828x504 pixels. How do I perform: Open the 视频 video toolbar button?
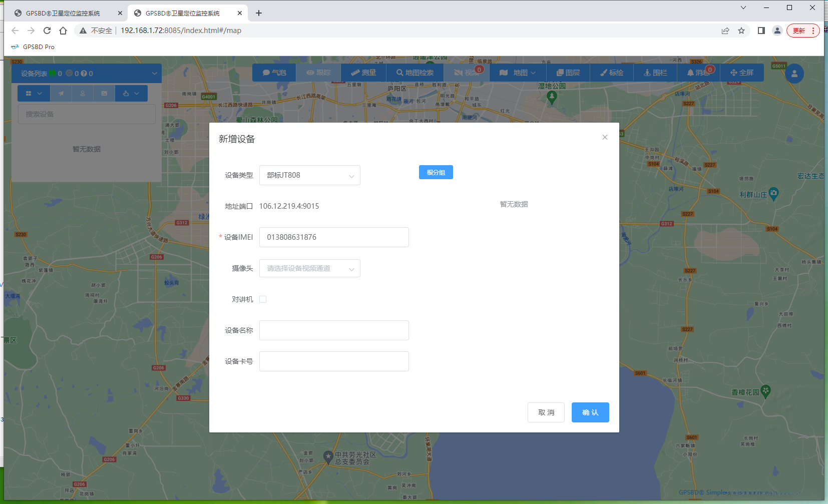pyautogui.click(x=467, y=73)
